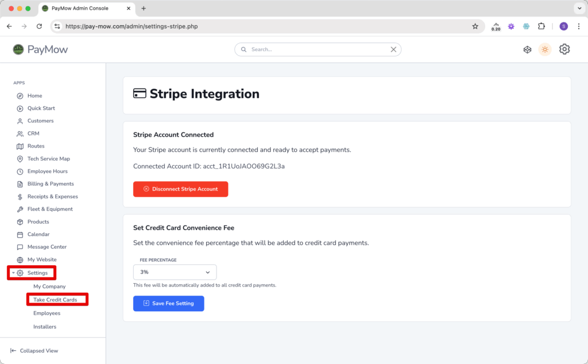Click the browser address bar URL
The width and height of the screenshot is (588, 364).
coord(131,26)
